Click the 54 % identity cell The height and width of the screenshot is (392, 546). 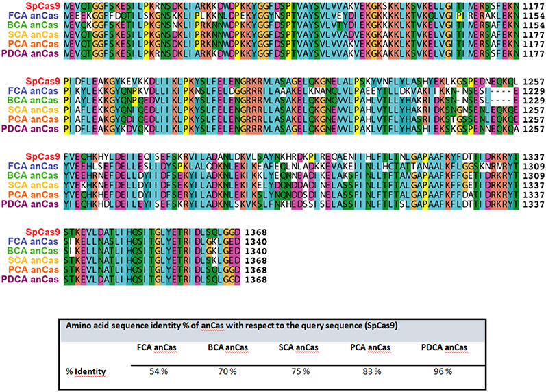(159, 372)
